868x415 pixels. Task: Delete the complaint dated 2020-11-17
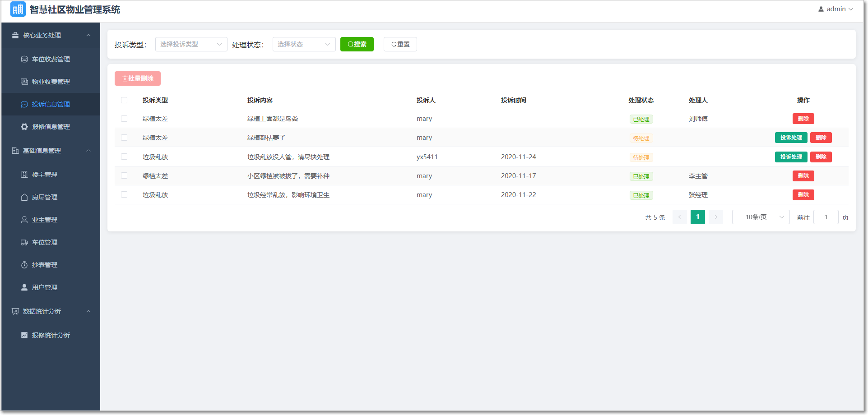tap(803, 176)
